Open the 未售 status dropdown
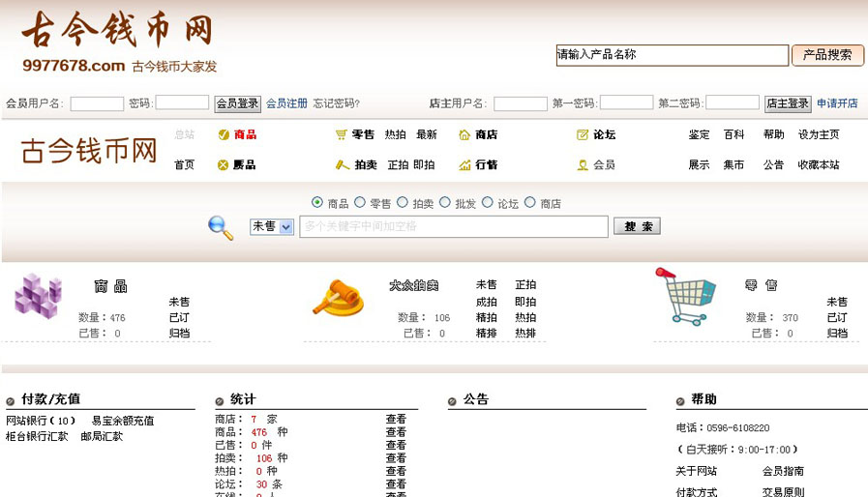The image size is (868, 497). tap(272, 226)
